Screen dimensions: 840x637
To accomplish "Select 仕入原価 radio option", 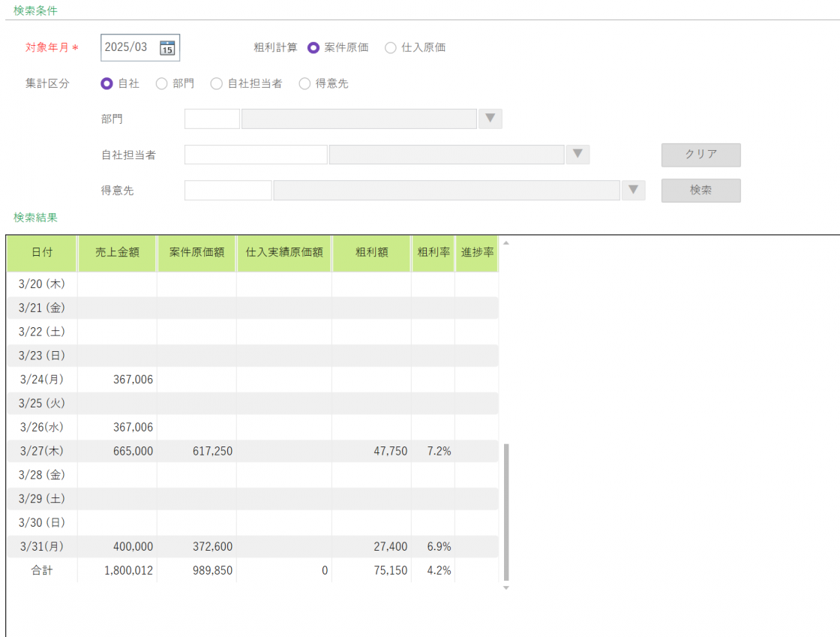I will coord(390,47).
